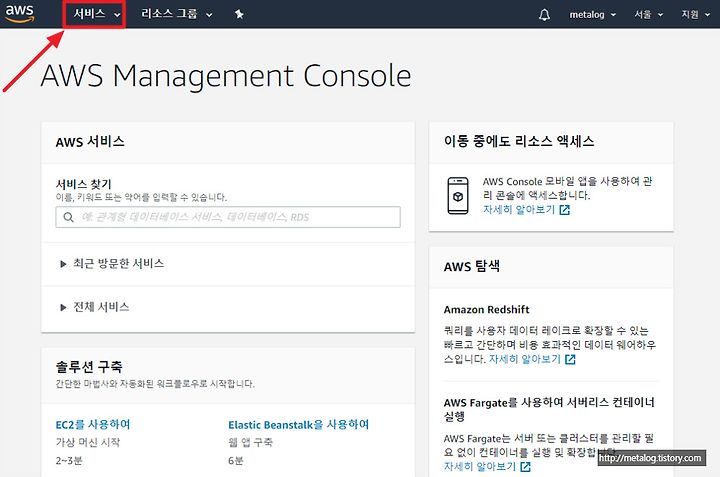Open the metalog account menu
Screen dimensions: 720x477
coord(592,15)
